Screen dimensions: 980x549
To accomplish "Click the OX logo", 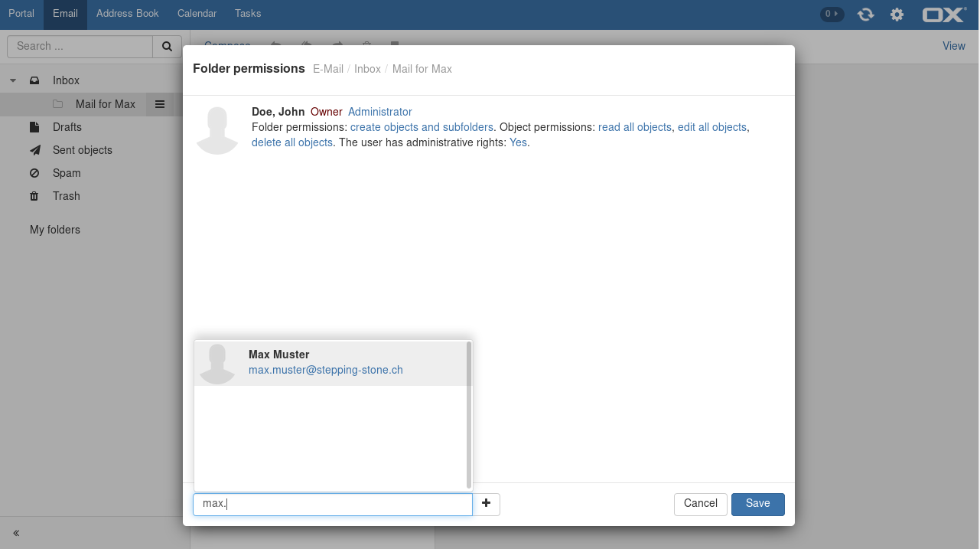I will (x=944, y=15).
